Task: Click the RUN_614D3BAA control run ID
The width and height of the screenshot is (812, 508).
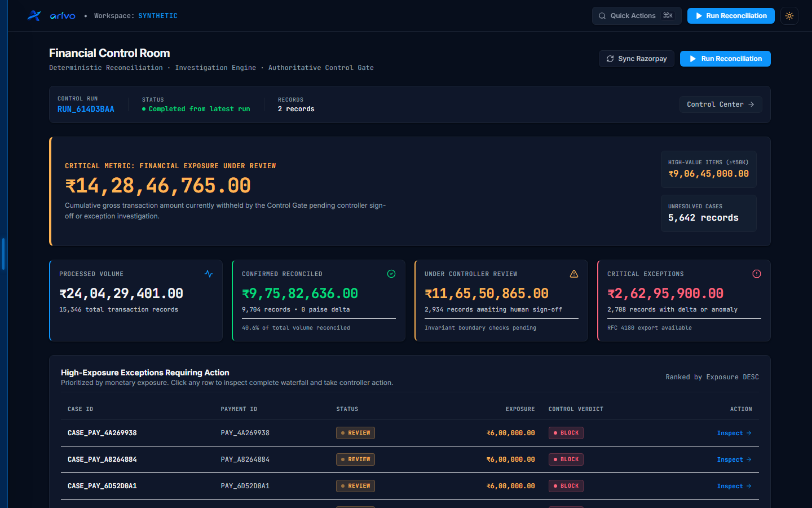Action: [86, 109]
